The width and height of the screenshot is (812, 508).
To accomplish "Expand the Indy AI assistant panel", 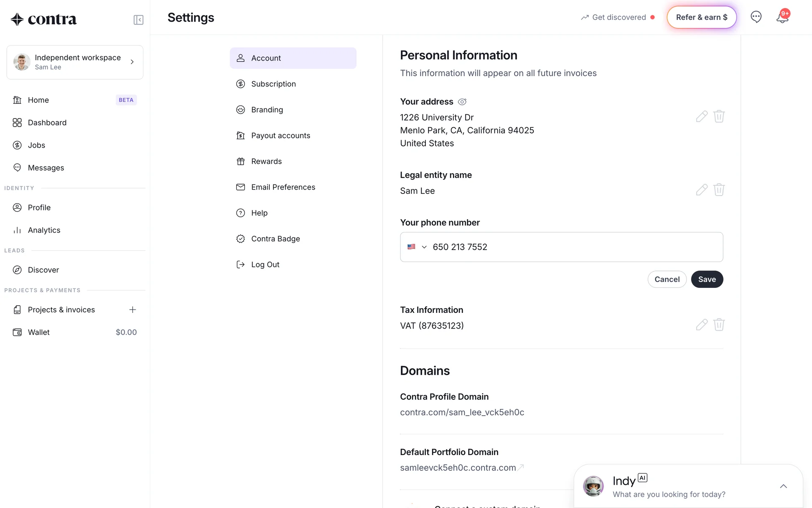I will coord(783,486).
